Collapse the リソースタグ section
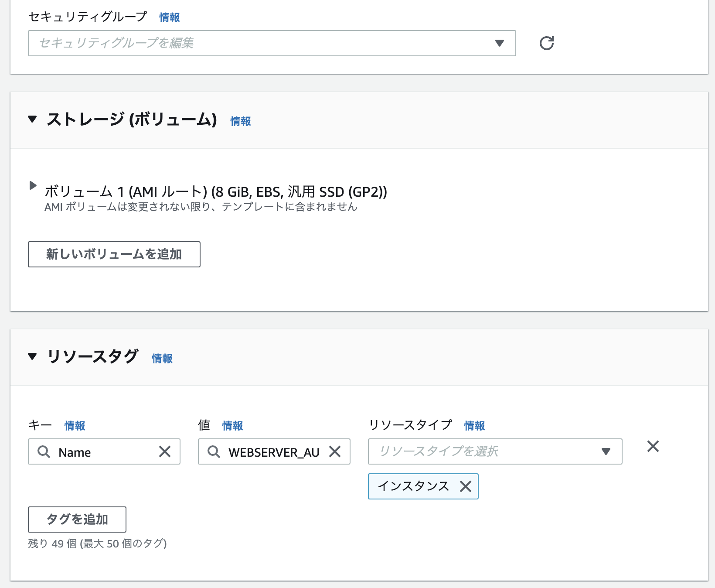The height and width of the screenshot is (588, 715). click(32, 356)
